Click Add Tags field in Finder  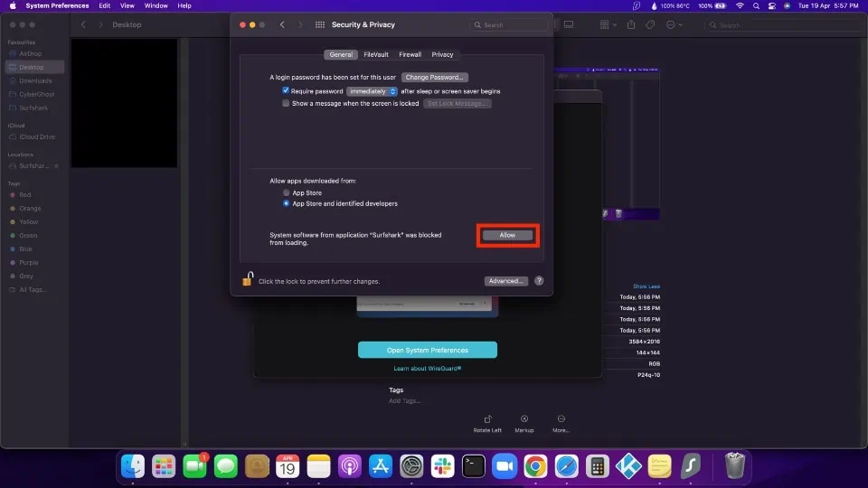click(x=405, y=400)
